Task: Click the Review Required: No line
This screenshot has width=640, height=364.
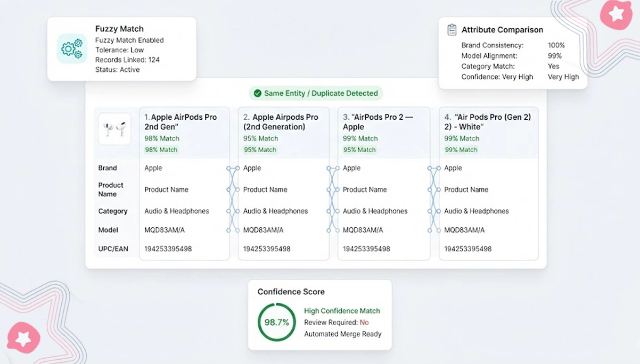Action: click(337, 322)
